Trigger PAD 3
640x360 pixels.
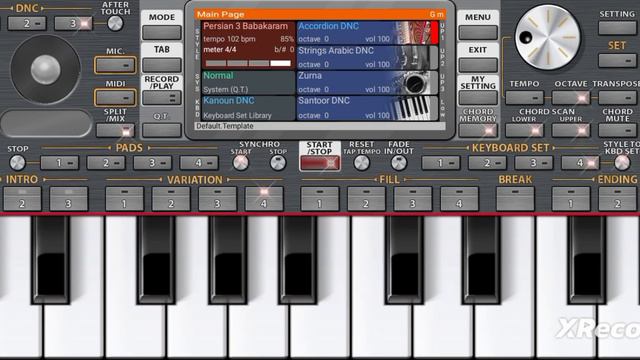pyautogui.click(x=152, y=163)
